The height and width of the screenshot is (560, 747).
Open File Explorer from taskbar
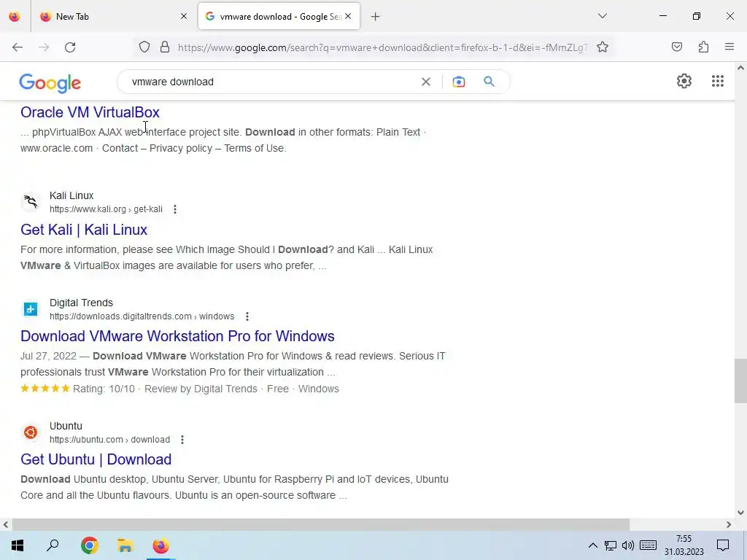(x=125, y=545)
